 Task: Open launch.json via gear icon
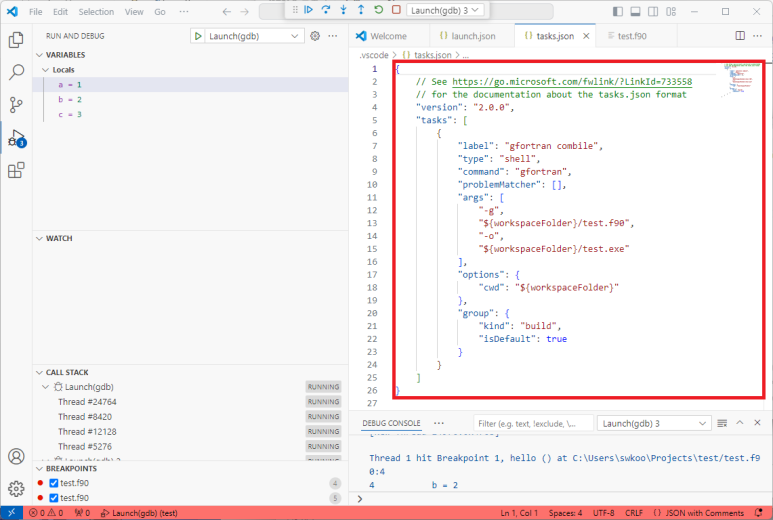(315, 36)
